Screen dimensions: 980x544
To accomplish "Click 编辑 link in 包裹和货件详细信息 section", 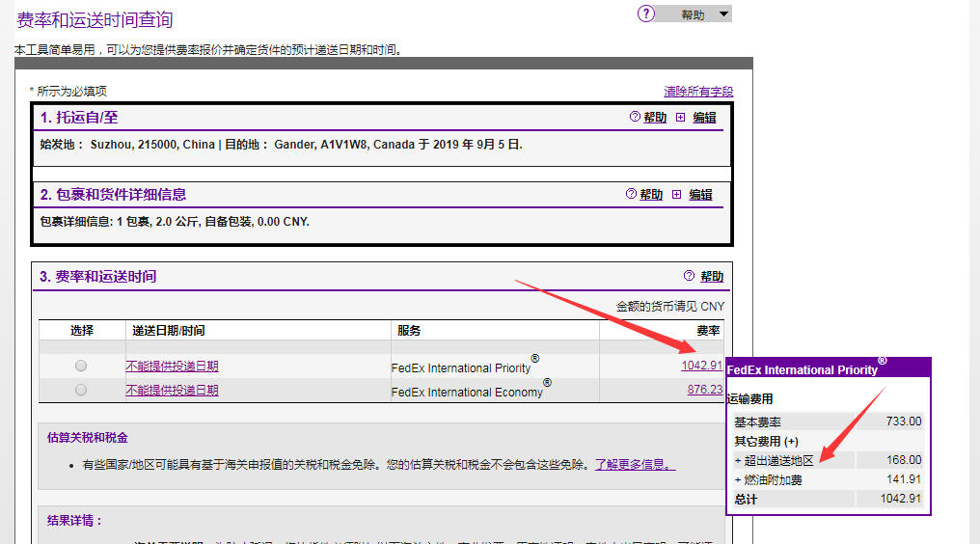I will point(700,195).
